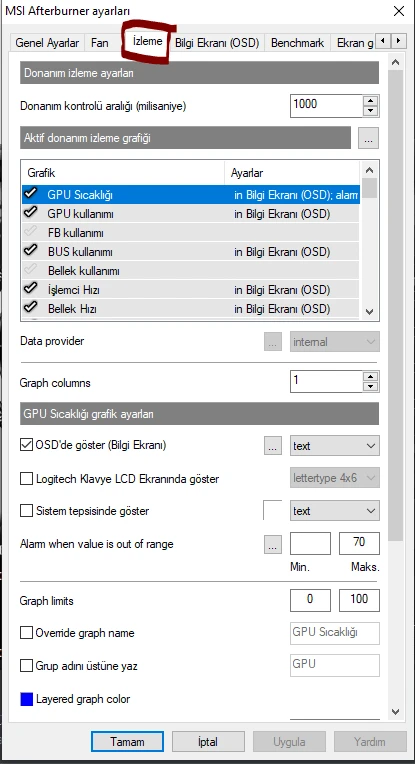Select the BUS kullanımı row text
Viewport: 415px width, 764px height.
point(80,251)
